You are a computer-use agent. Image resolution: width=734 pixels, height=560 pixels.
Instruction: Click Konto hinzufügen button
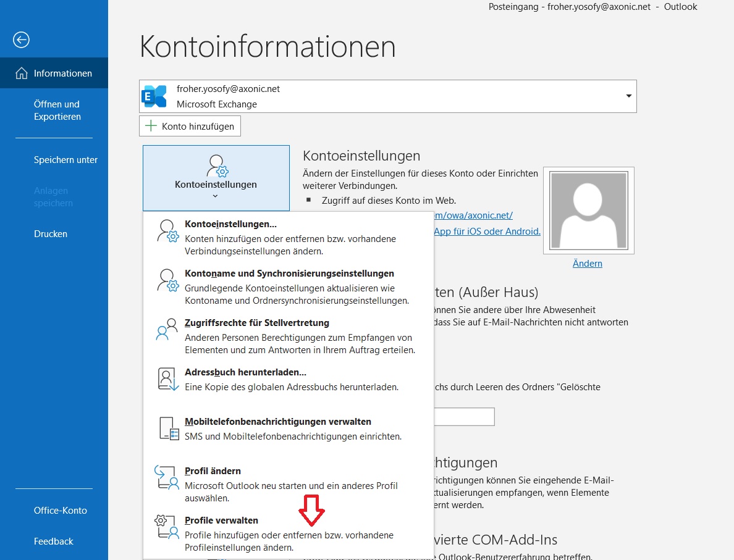point(190,126)
